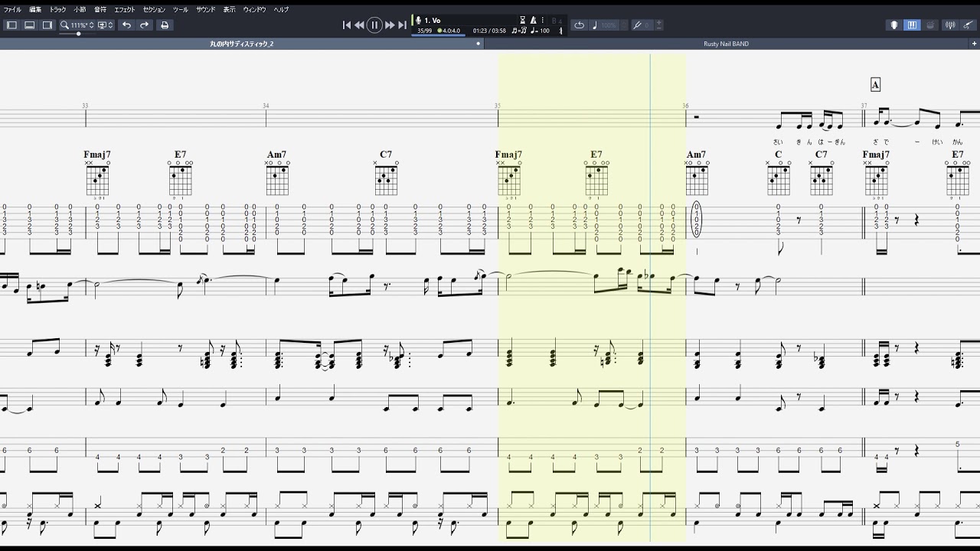Screen dimensions: 980x551
Task: Open the line-in guitar cable icon
Action: point(968,25)
